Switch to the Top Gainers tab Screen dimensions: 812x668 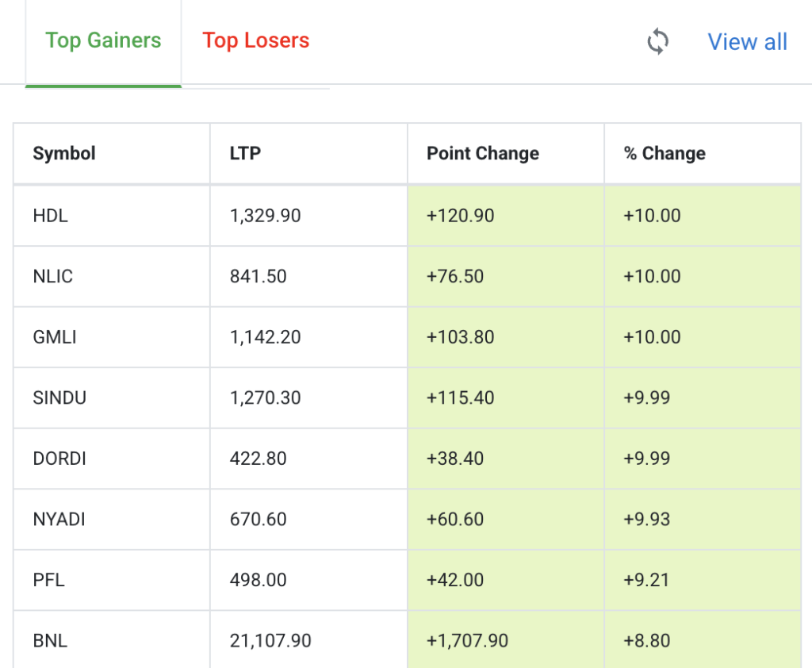[x=103, y=40]
